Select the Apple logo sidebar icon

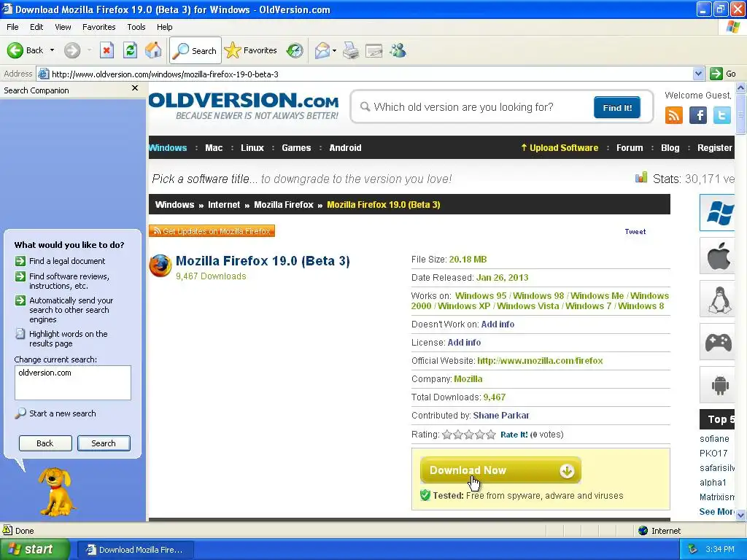[x=718, y=256]
